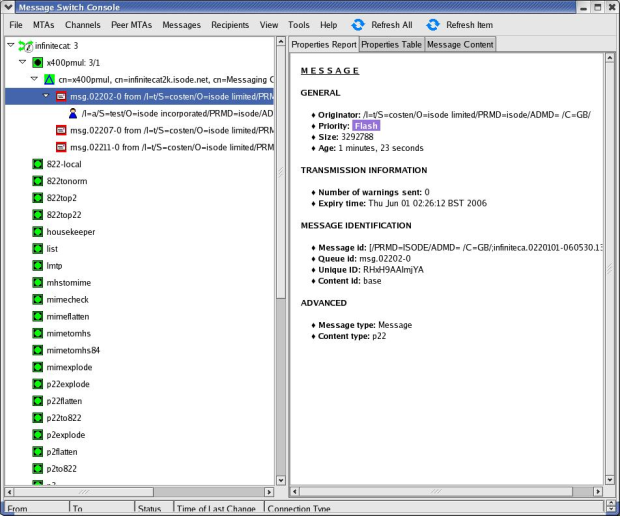Screen dimensions: 620x516
Task: Open the Peer MTAs menu
Action: pos(129,24)
